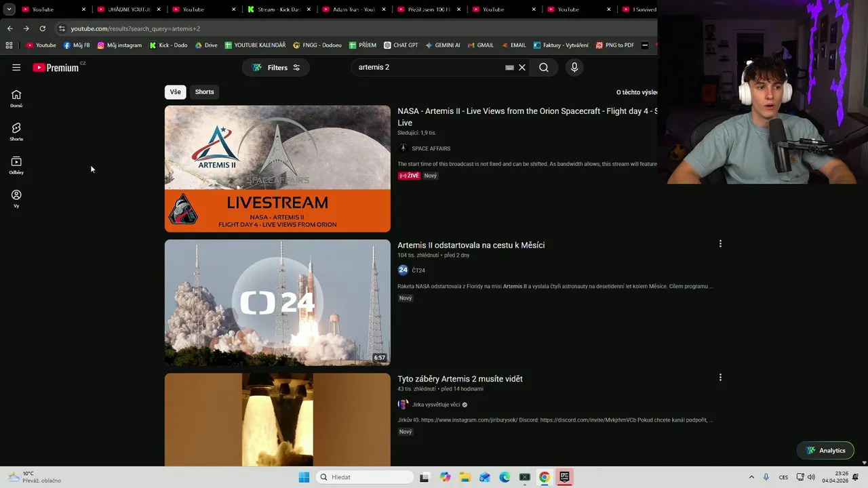This screenshot has height=488, width=868.
Task: Click into the 'artemis 2' search field
Action: 427,67
